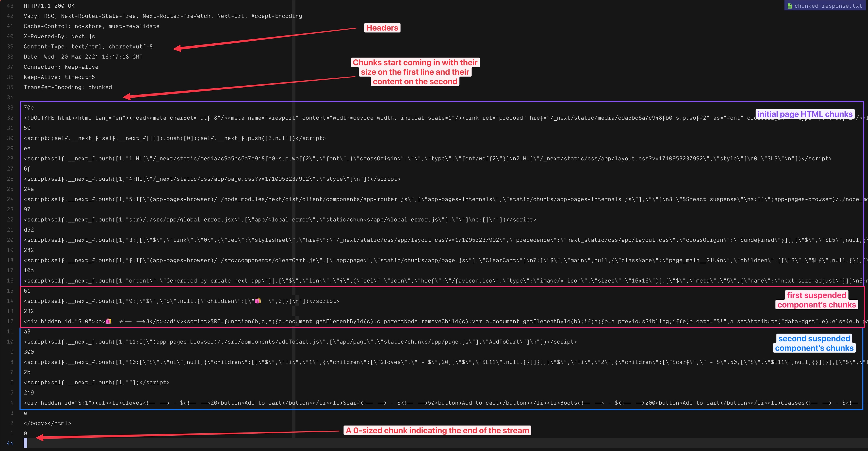This screenshot has width=868, height=451.
Task: Click the cursor block on line 44
Action: click(x=25, y=443)
